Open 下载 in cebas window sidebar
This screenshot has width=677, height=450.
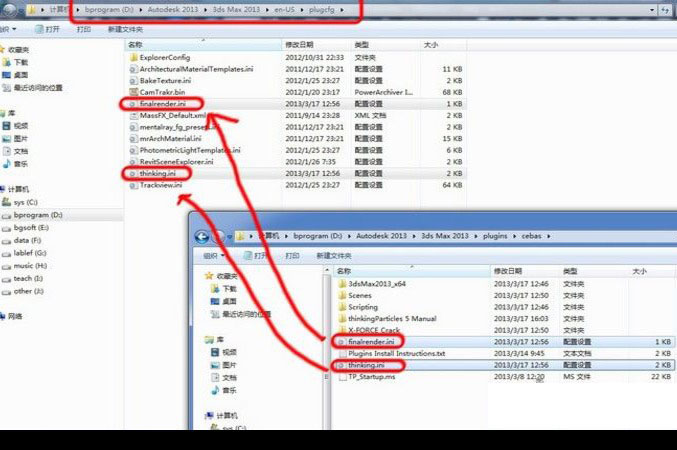223,288
